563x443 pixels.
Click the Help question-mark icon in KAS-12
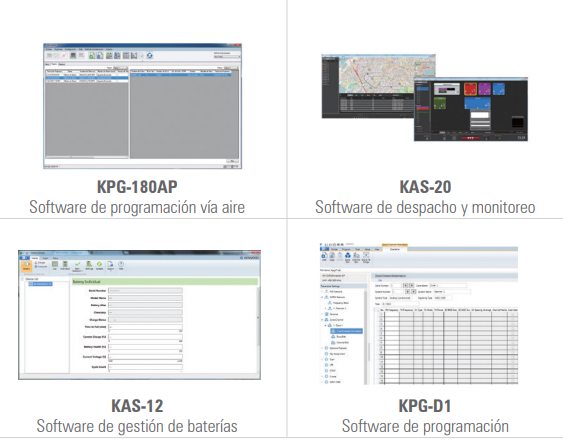[121, 265]
